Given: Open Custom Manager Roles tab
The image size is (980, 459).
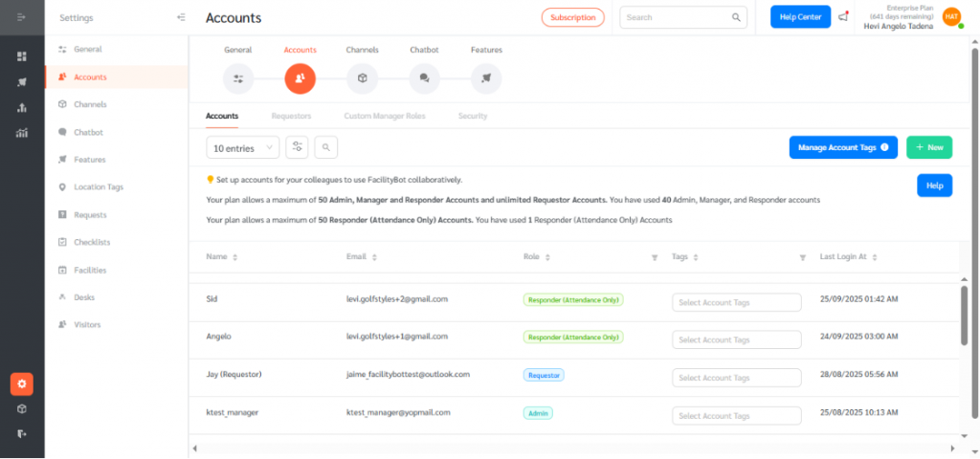Looking at the screenshot, I should click(385, 116).
